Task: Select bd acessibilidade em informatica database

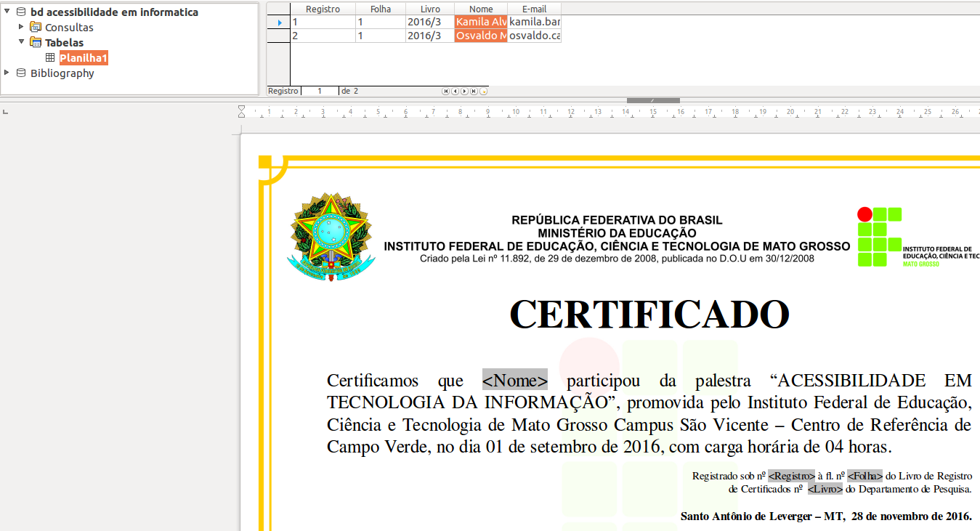Action: click(114, 12)
